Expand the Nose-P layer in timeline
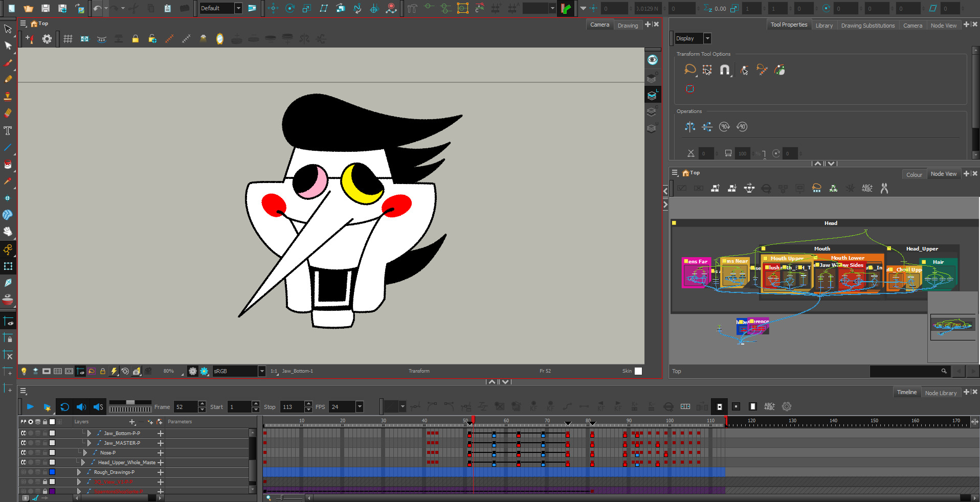This screenshot has width=980, height=502. (85, 452)
